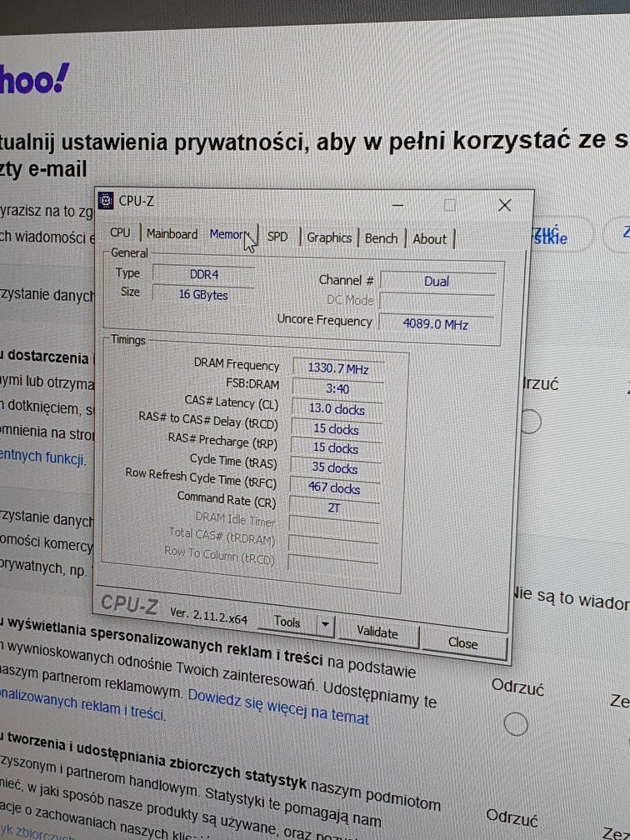The height and width of the screenshot is (840, 630).
Task: Click the 35 clocks tRAS value
Action: pyautogui.click(x=335, y=468)
